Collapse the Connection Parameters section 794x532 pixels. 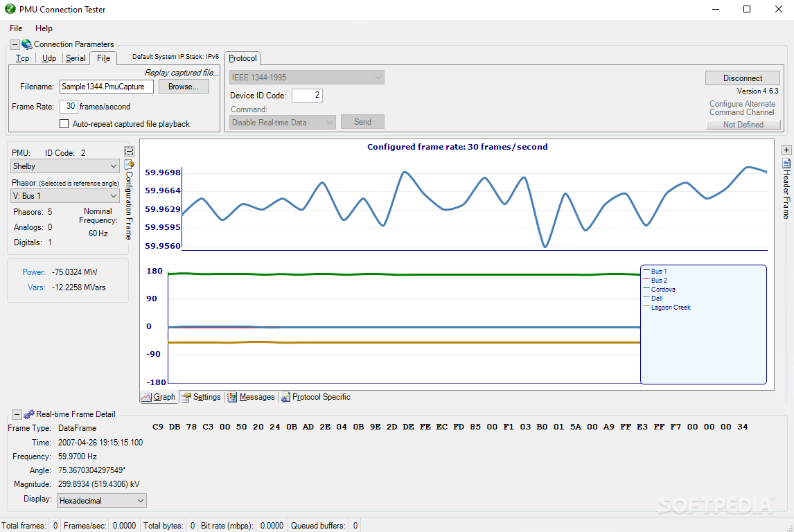(15, 44)
